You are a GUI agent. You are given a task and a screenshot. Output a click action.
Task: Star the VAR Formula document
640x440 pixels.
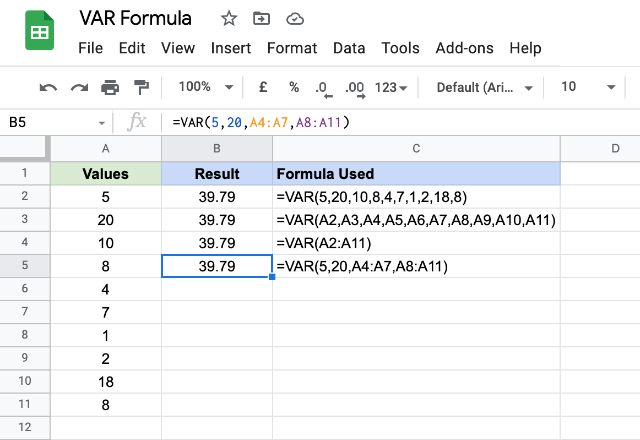pos(229,19)
